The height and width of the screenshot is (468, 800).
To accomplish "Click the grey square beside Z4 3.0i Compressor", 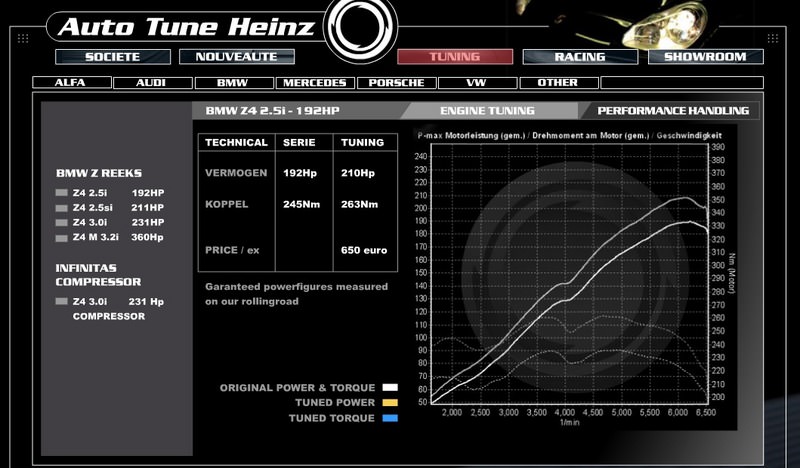I will (61, 302).
